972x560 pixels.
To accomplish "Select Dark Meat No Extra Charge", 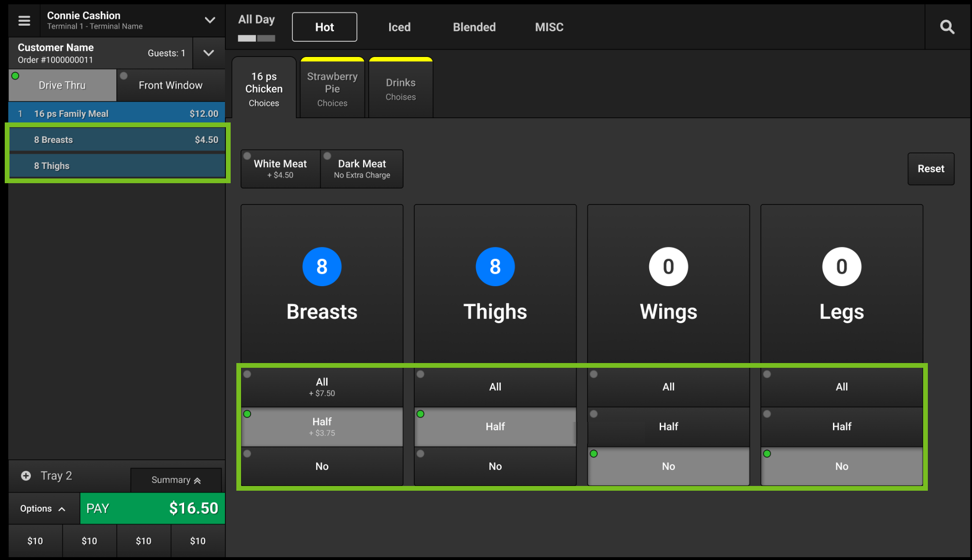I will click(x=362, y=169).
